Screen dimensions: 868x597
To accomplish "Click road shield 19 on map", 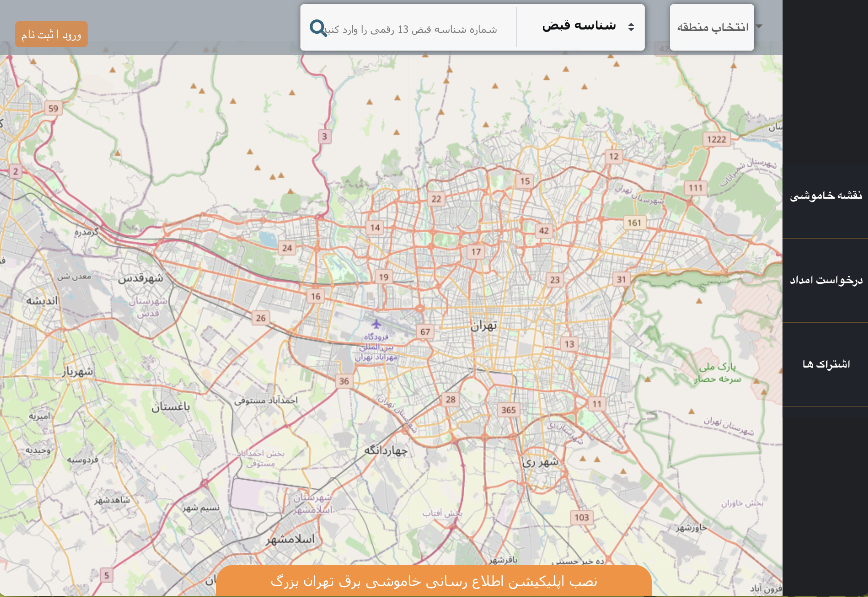I will click(x=384, y=277).
